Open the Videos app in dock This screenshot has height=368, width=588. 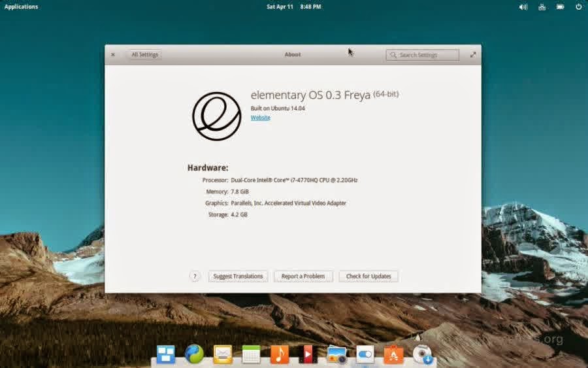[308, 354]
